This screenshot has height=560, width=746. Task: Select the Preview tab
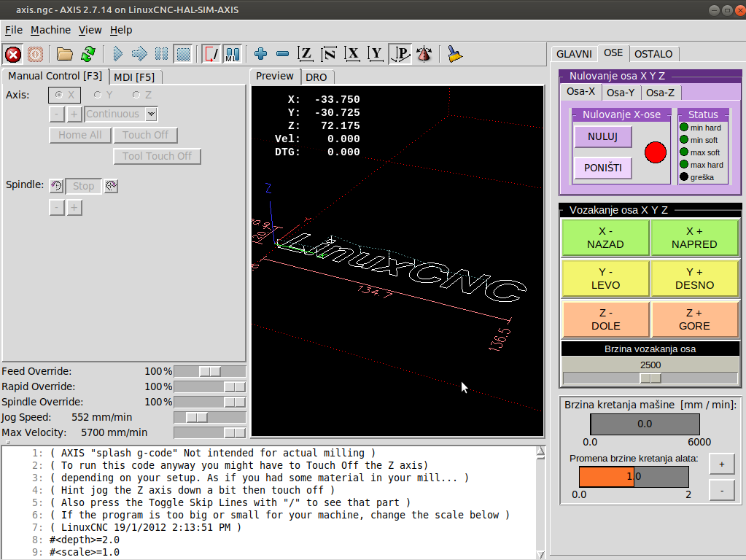(x=274, y=76)
